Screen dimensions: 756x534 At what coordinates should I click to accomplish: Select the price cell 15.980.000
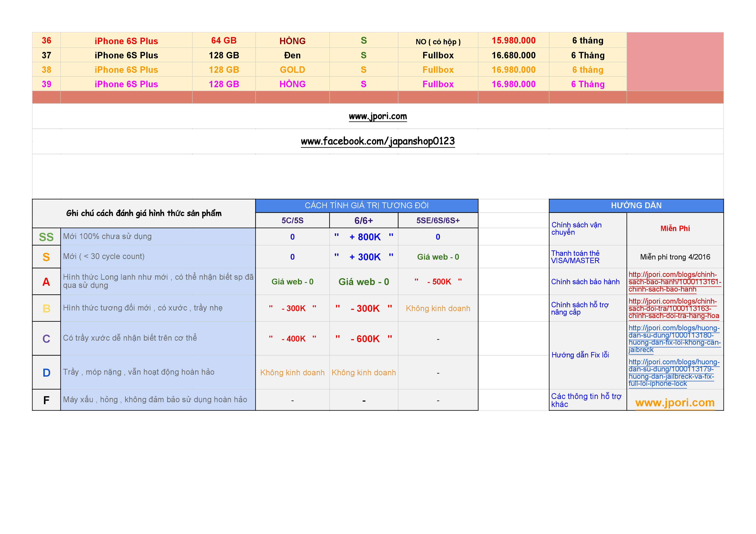point(513,40)
